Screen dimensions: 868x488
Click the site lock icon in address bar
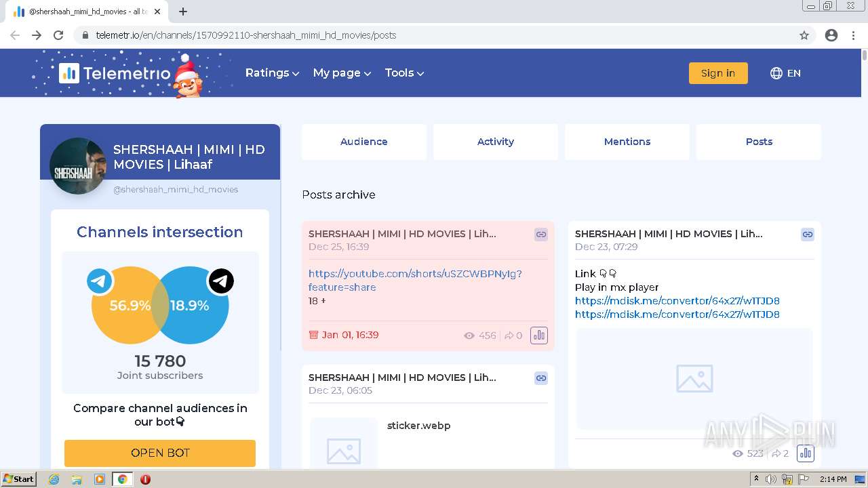(85, 35)
